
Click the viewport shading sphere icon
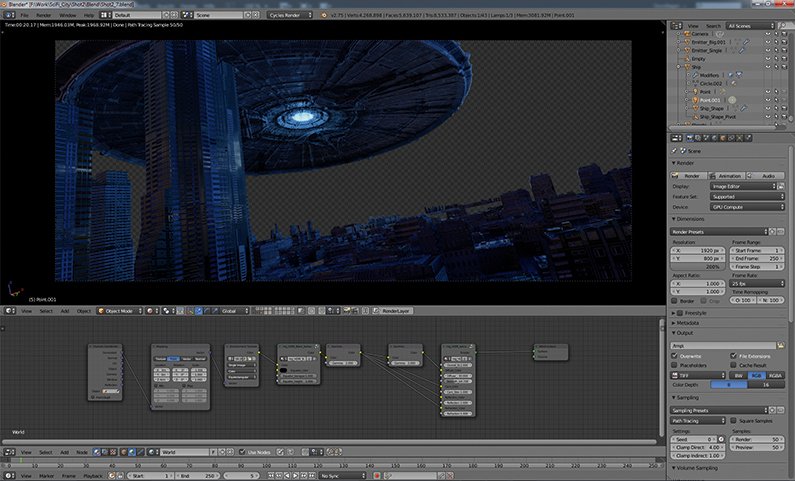(150, 311)
